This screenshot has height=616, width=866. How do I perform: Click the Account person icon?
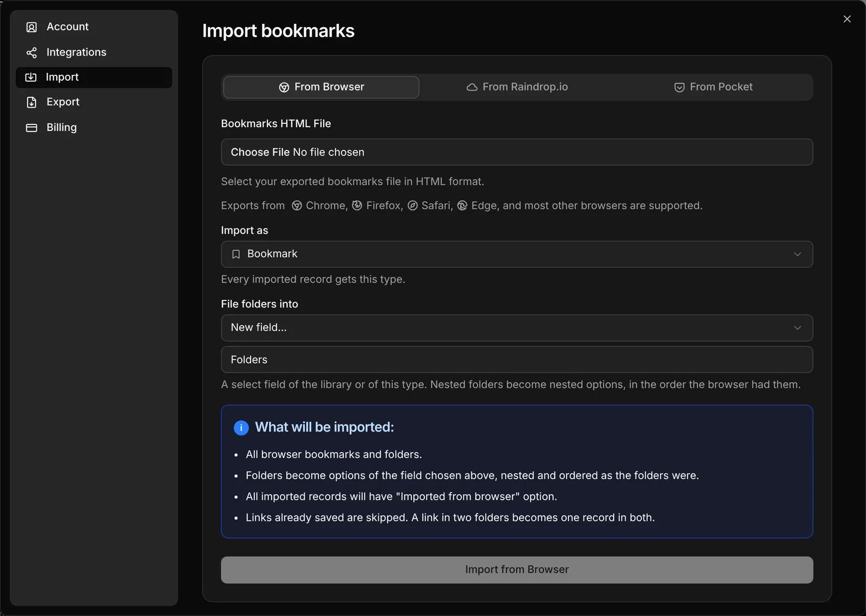[31, 27]
